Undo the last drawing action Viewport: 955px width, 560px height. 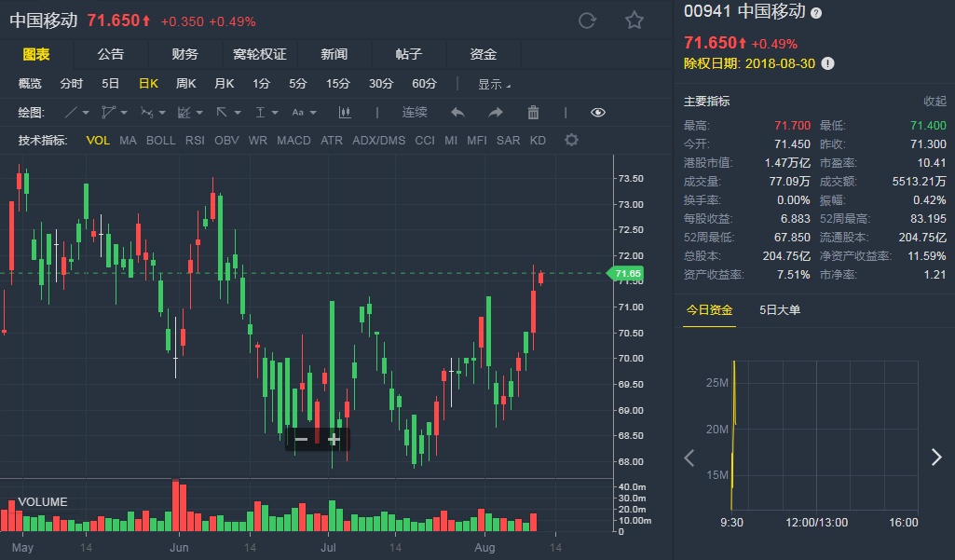[457, 112]
